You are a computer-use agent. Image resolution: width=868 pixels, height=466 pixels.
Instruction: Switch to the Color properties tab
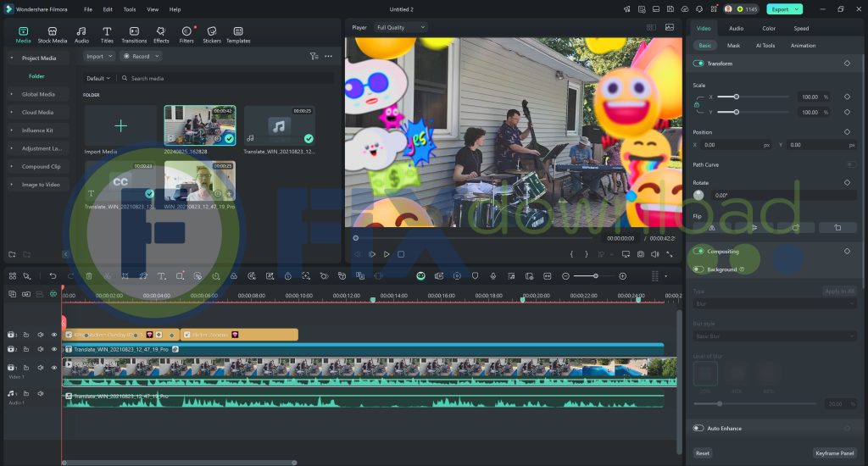point(768,28)
